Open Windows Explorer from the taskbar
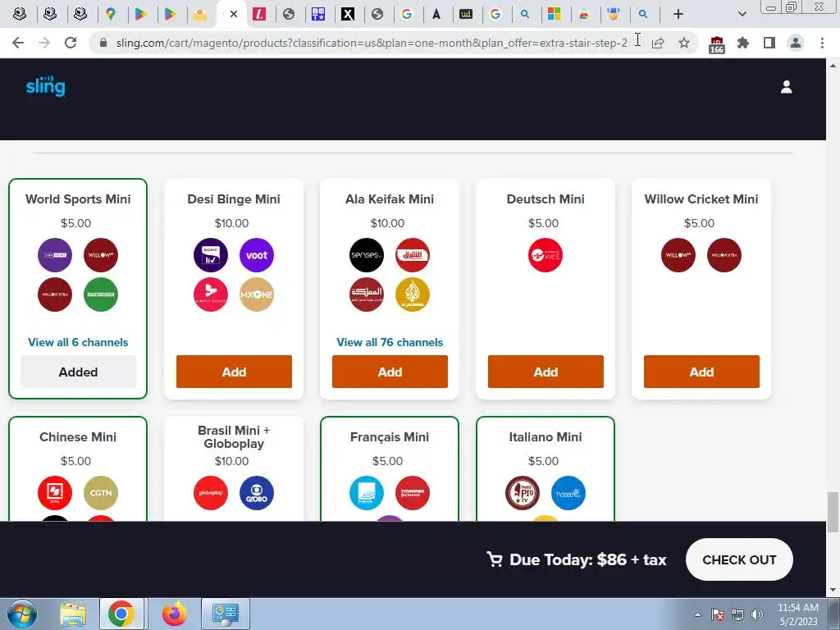The image size is (840, 630). pyautogui.click(x=73, y=614)
